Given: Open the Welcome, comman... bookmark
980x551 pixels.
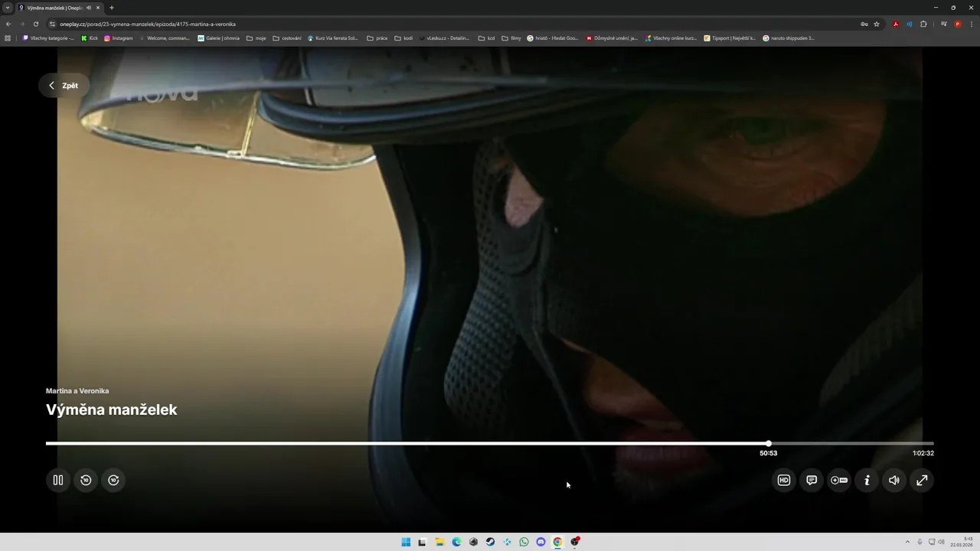Looking at the screenshot, I should (x=164, y=37).
